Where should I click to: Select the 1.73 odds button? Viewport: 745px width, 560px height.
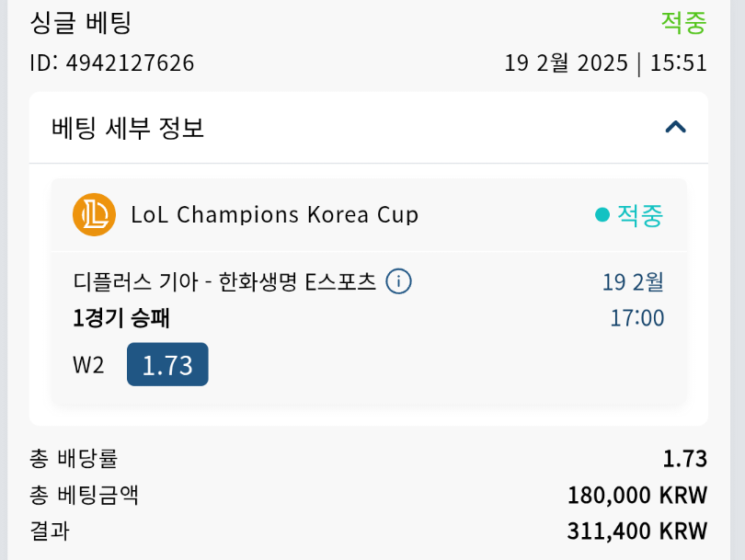coord(167,365)
